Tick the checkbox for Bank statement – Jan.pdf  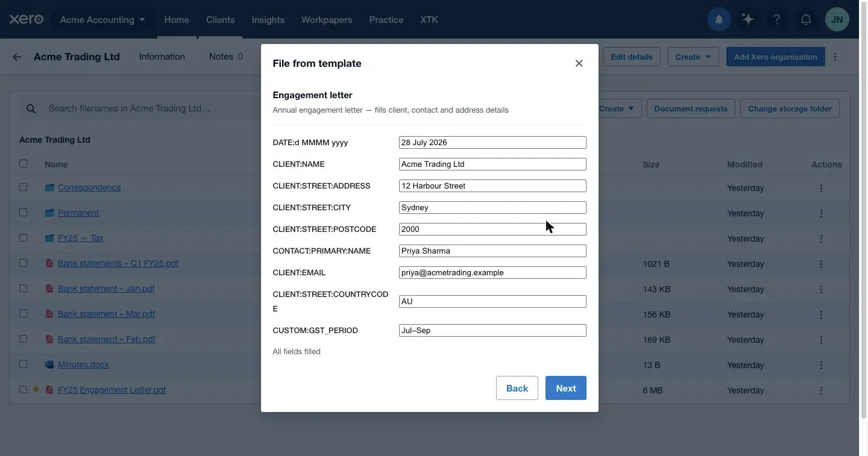[x=23, y=288]
